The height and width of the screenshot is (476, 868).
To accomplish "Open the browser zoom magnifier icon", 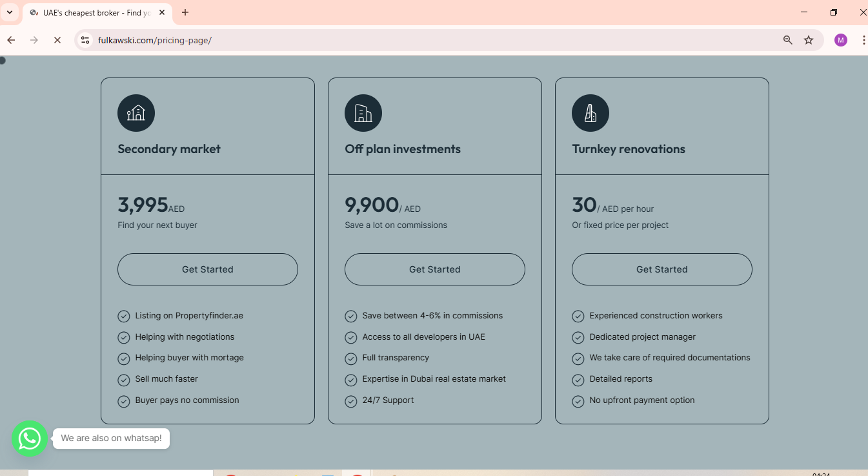I will coord(787,40).
